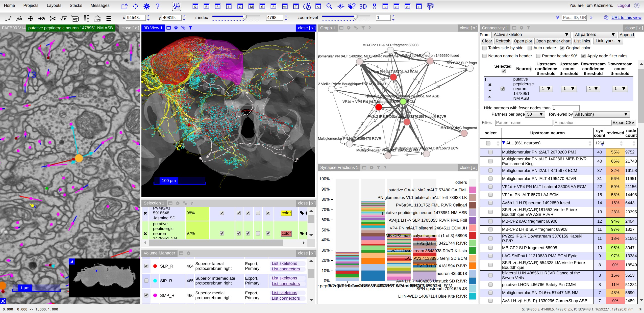Open the magnifier search tool
Image resolution: width=644 pixels, height=313 pixels.
[329, 6]
